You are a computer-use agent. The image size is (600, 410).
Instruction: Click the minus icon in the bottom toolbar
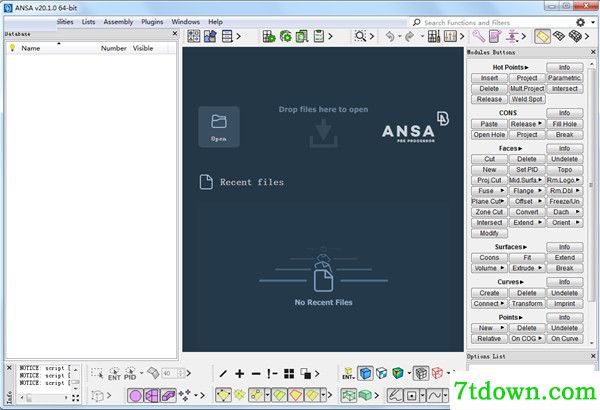(256, 374)
